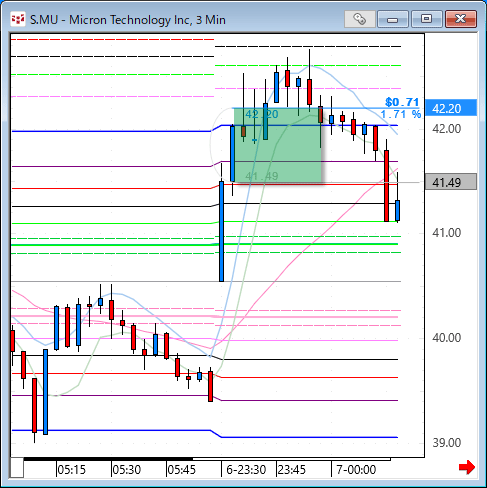This screenshot has height=488, width=487.
Task: Click the small white box at bottom-left corner
Action: point(17,468)
